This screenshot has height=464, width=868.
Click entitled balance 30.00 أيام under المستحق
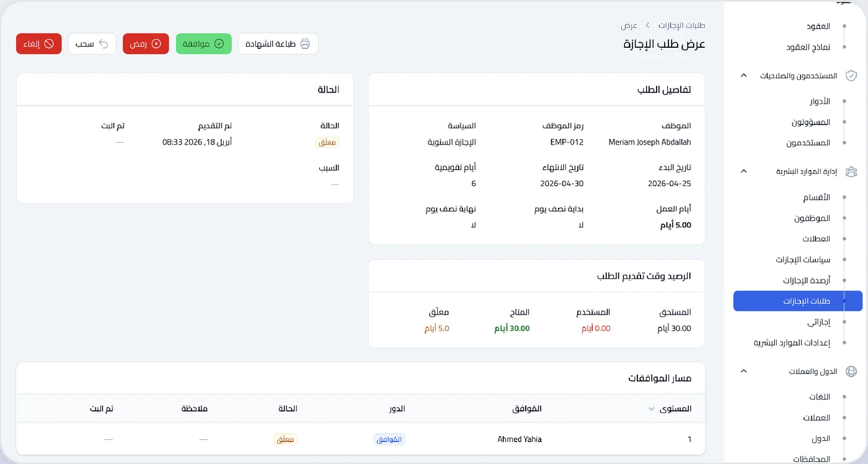point(675,328)
